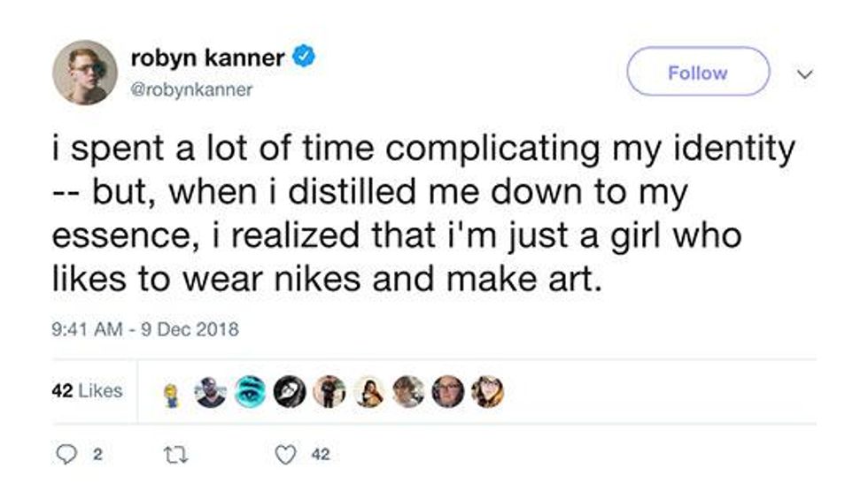View the 42 Likes list
This screenshot has height=500, width=868.
pyautogui.click(x=87, y=390)
